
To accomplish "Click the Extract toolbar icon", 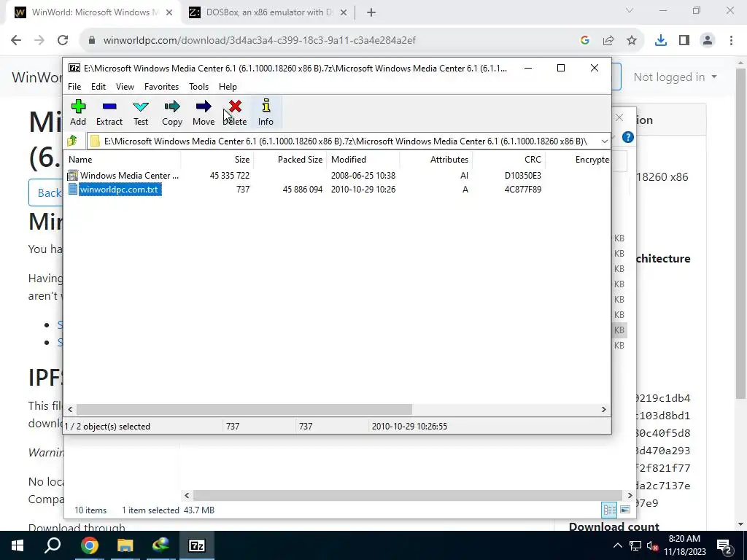I will point(109,106).
